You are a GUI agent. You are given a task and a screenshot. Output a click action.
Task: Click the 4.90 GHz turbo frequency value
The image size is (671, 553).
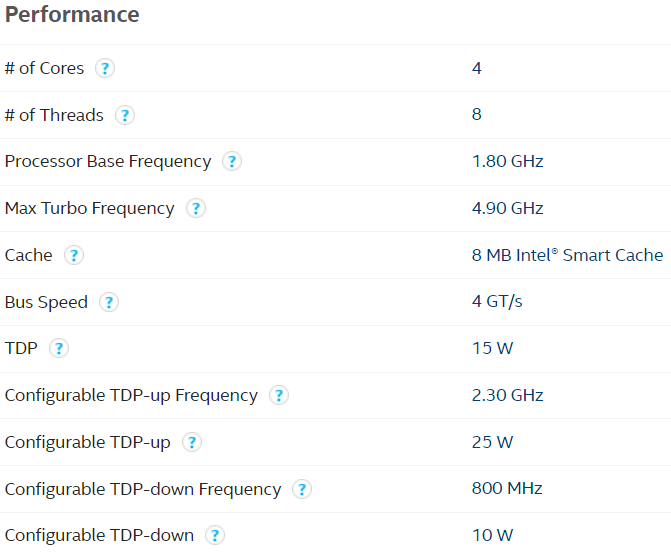point(508,208)
